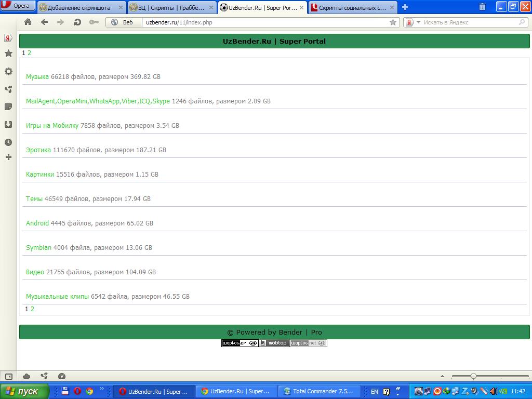Go to the browser home page
This screenshot has width=532, height=399.
[x=28, y=22]
